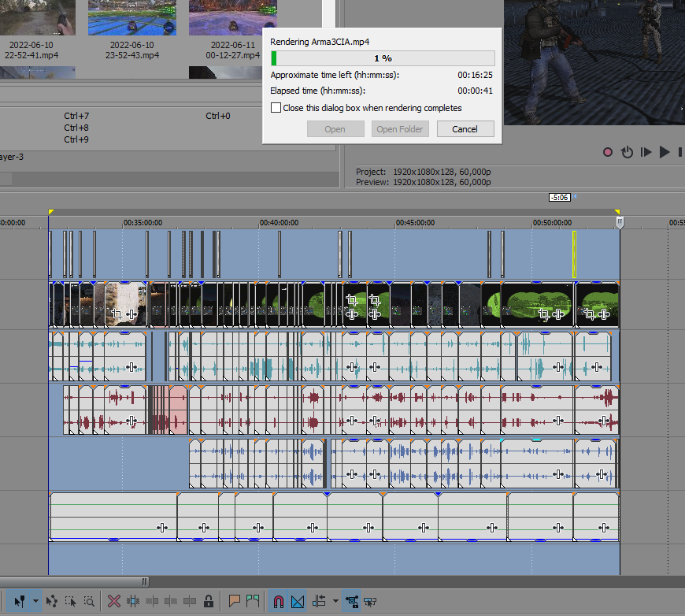The width and height of the screenshot is (685, 616).
Task: Click the blue arrow icon beside -5:06
Action: 575,197
